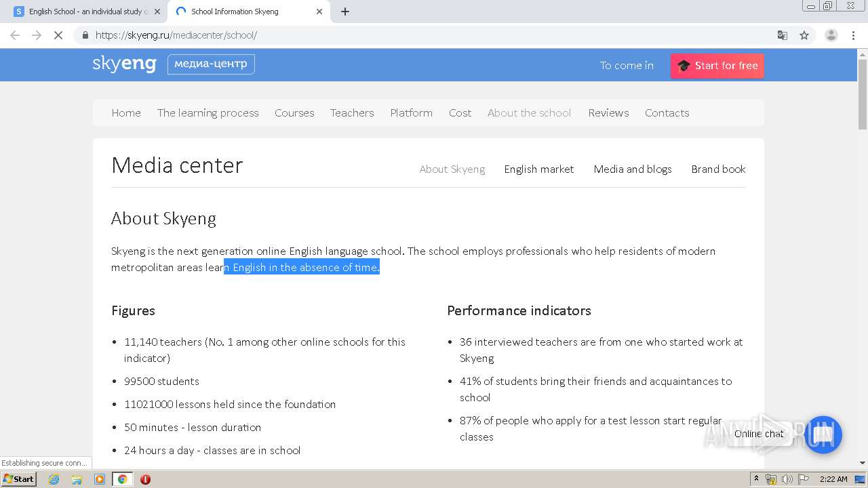Viewport: 868px width, 488px height.
Task: Open the Contacts menu item
Action: coord(667,113)
